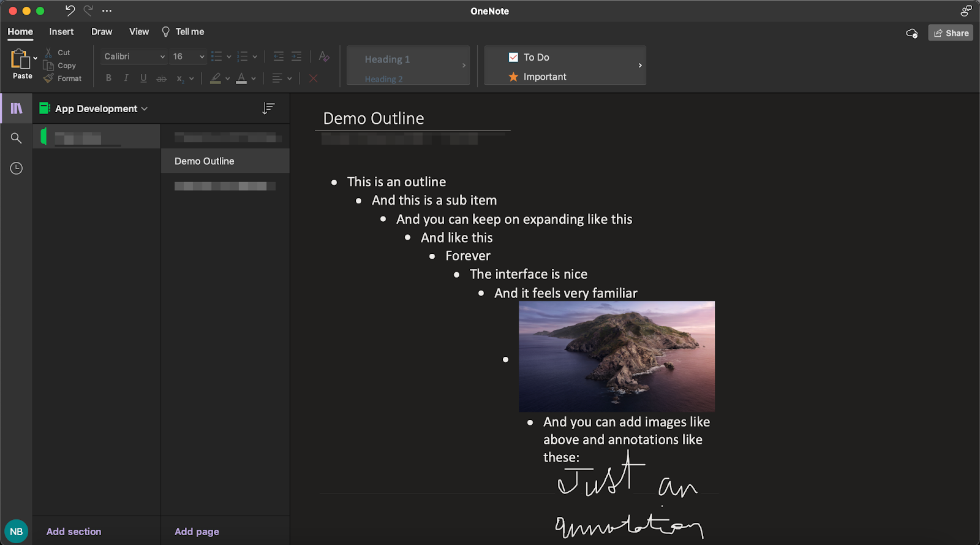Show recent notes clock icon
This screenshot has width=980, height=545.
click(17, 168)
